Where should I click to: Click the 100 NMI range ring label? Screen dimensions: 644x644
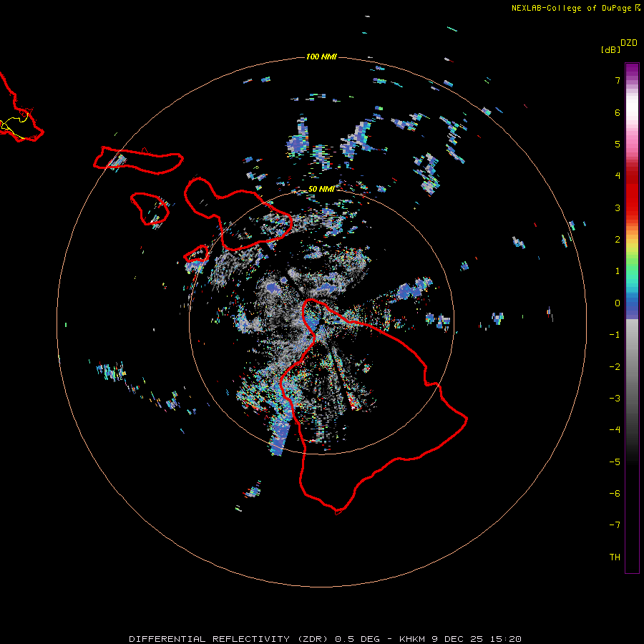[x=321, y=57]
